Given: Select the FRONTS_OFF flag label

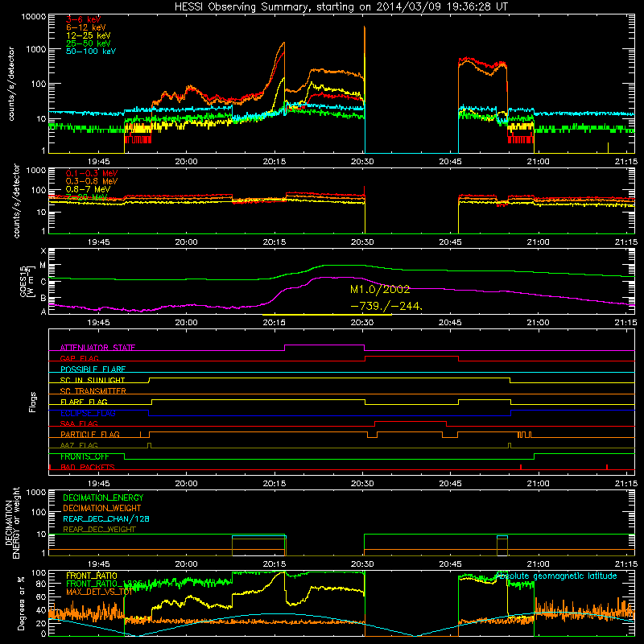Looking at the screenshot, I should tap(85, 456).
